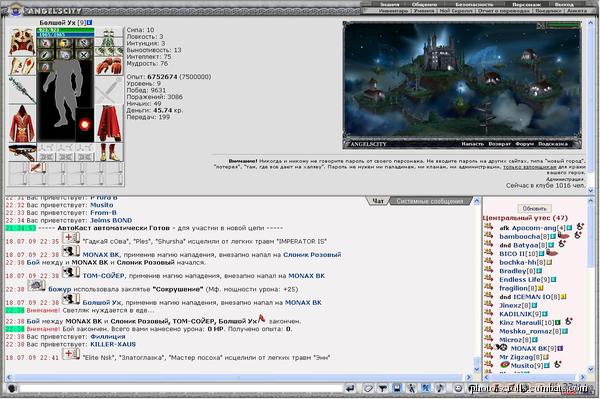Click the eraser clear-chat icon
Screen dimensions: 600x399
tap(368, 389)
